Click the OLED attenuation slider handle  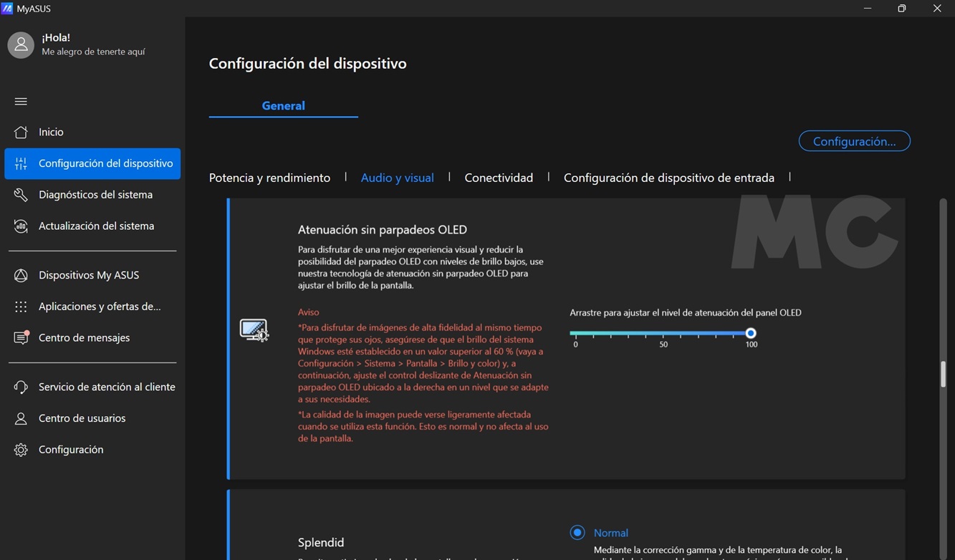point(751,333)
